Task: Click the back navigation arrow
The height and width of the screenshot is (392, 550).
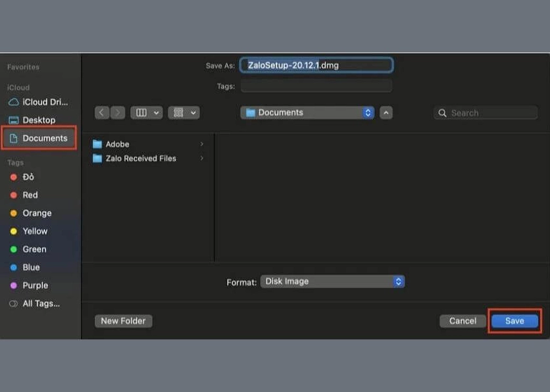Action: pos(102,112)
